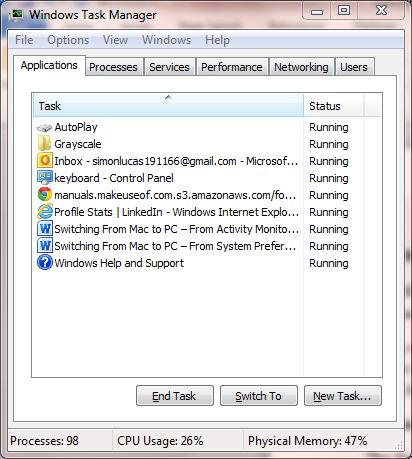Screen dimensions: 412x459
Task: Open the Networking tab
Action: click(301, 67)
